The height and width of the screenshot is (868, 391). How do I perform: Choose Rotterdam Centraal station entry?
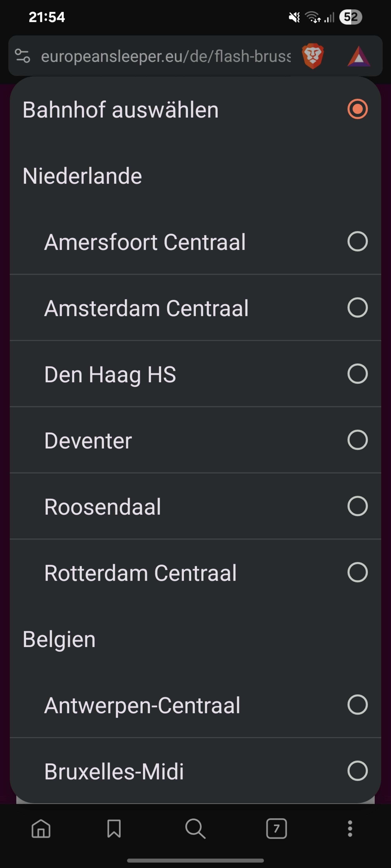(x=140, y=573)
